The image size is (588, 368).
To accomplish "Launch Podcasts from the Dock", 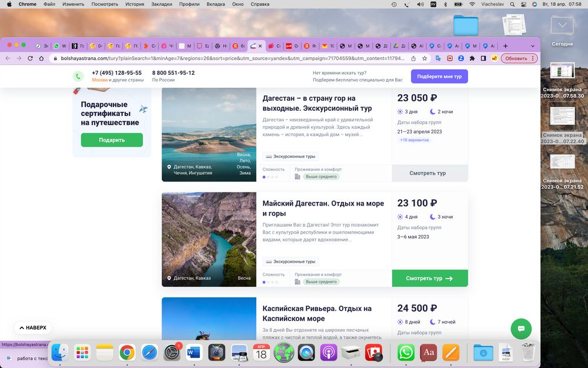I will tap(329, 353).
